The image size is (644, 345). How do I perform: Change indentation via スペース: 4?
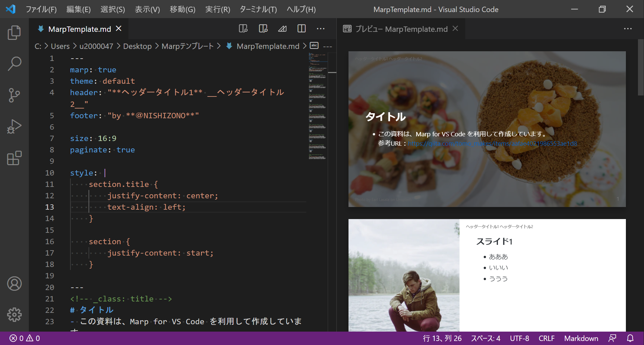(486, 338)
